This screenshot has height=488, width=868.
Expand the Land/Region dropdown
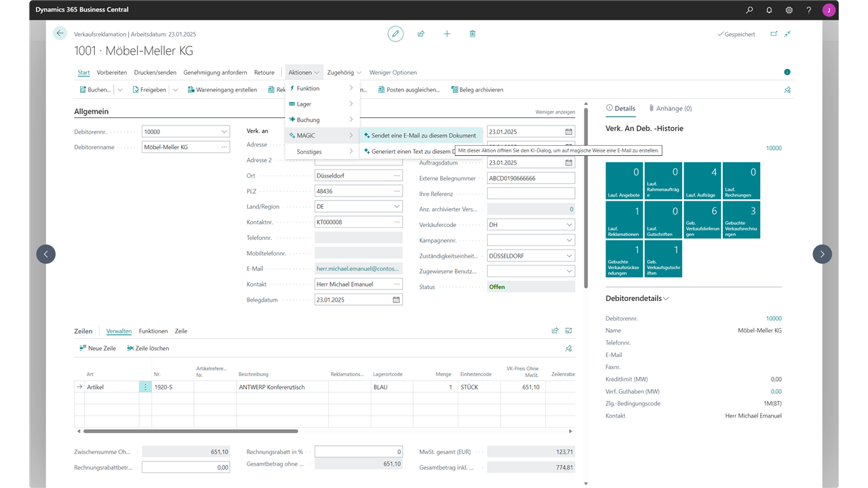(397, 207)
